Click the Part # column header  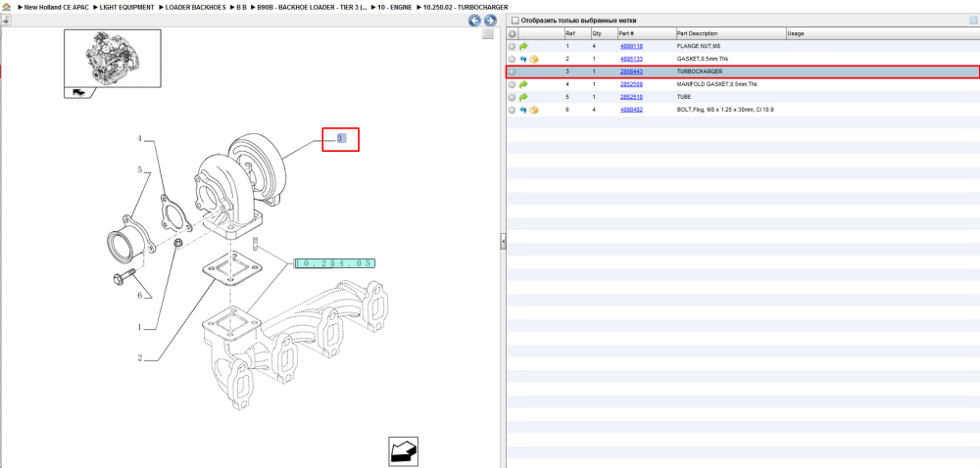pyautogui.click(x=646, y=33)
